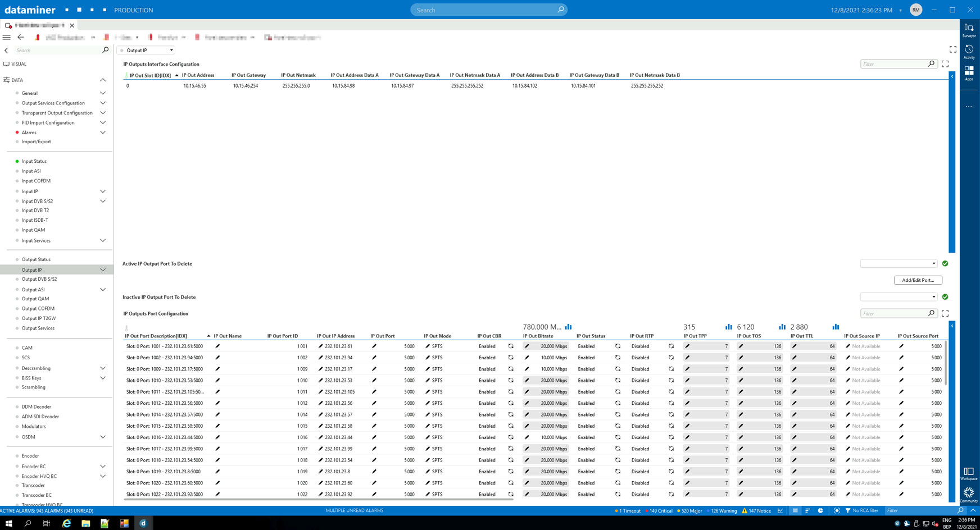
Task: Sort by the IP Out Port ID column header
Action: tap(283, 336)
